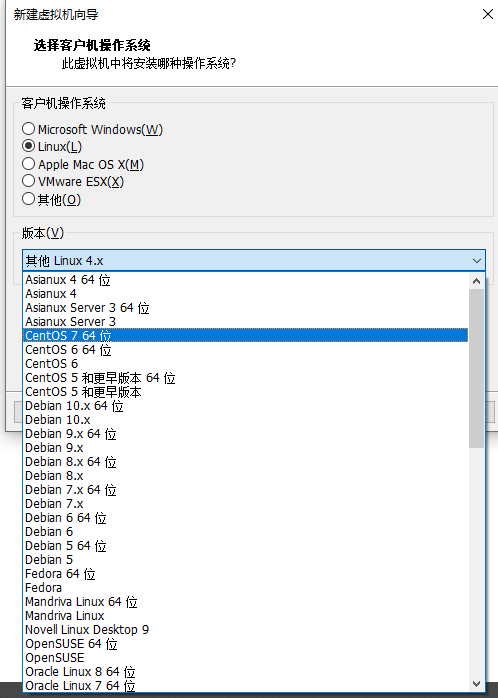Screen dimensions: 498x698
Task: Click the version list scrollbar thumb
Action: pos(476,368)
